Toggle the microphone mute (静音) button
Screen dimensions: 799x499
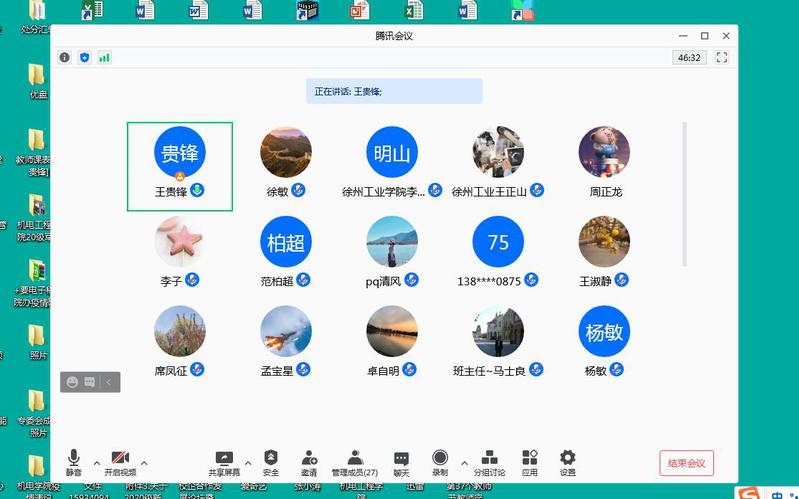(x=74, y=462)
